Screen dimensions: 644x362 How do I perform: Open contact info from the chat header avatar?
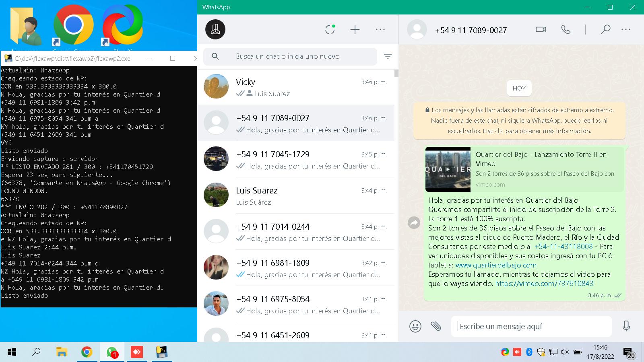click(x=417, y=29)
